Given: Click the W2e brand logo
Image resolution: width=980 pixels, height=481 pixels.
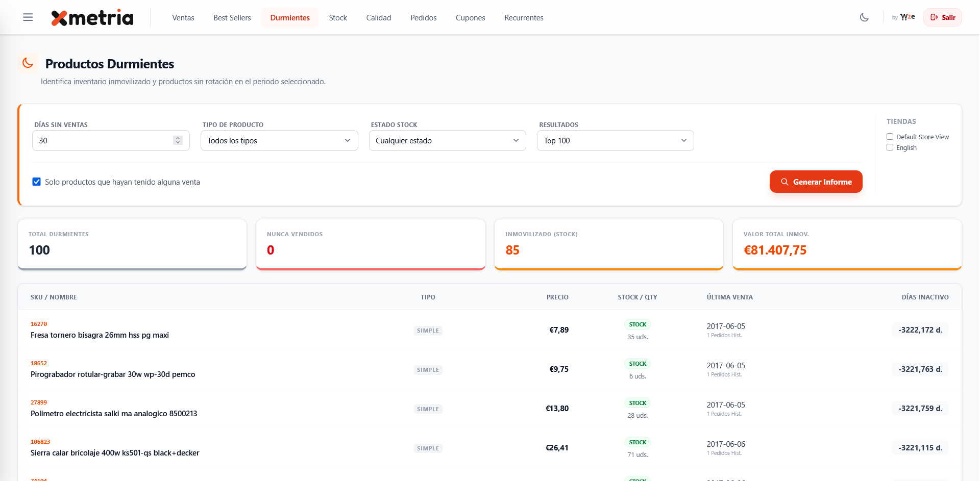Looking at the screenshot, I should pyautogui.click(x=907, y=17).
